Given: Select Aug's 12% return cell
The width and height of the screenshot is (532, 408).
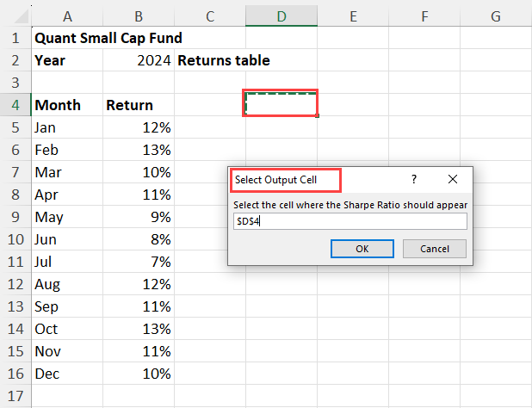Looking at the screenshot, I should (x=139, y=284).
